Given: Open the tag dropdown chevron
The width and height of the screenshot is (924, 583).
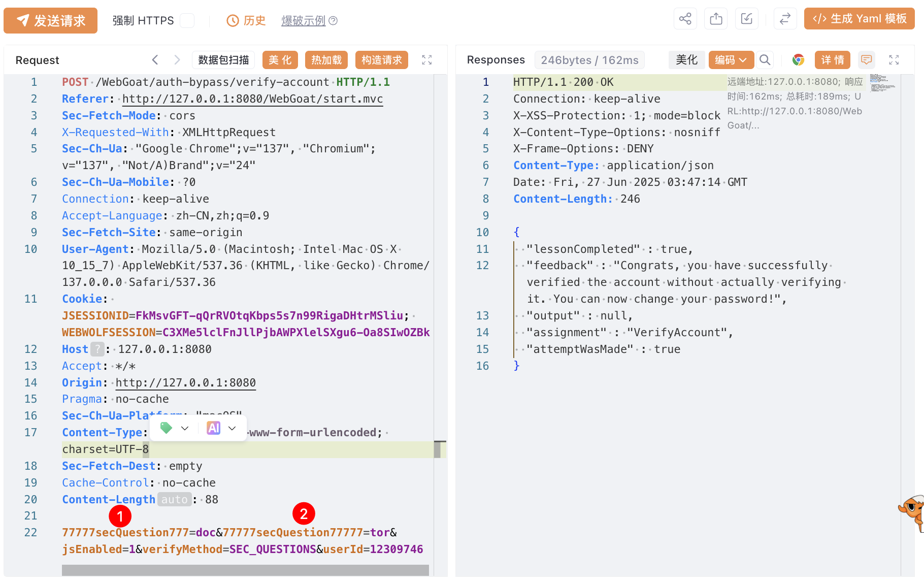Looking at the screenshot, I should pos(185,428).
